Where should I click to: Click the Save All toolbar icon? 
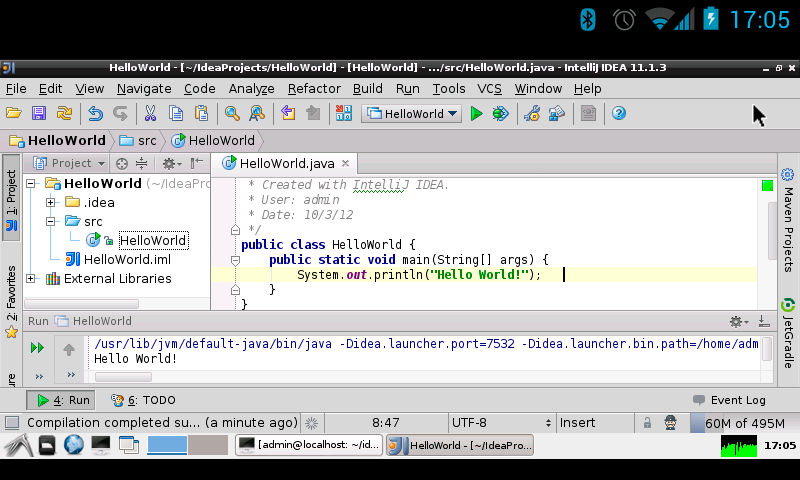coord(39,113)
